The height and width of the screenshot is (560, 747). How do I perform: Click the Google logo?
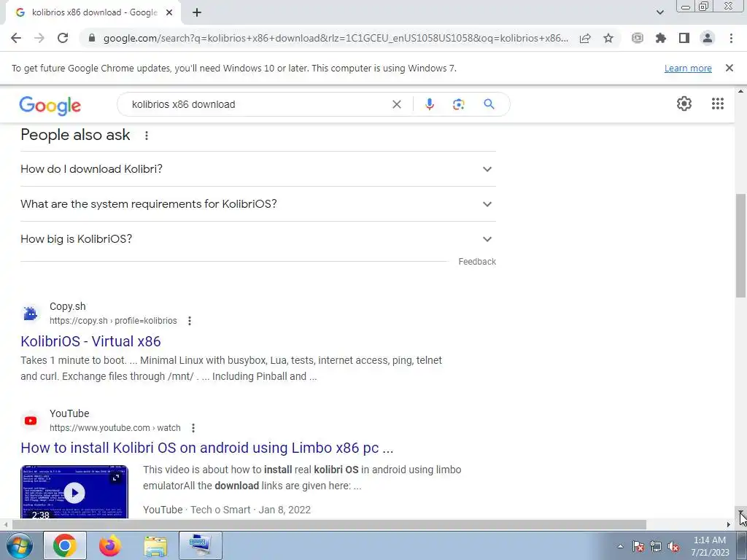[50, 105]
